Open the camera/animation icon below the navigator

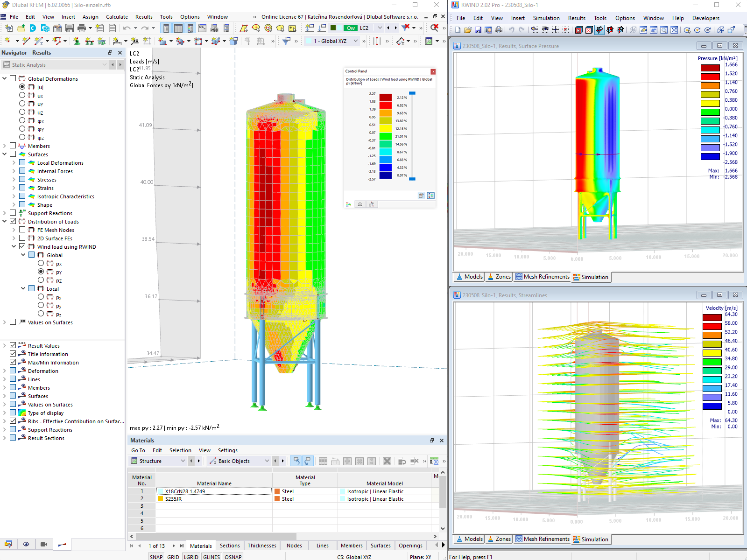(x=44, y=544)
